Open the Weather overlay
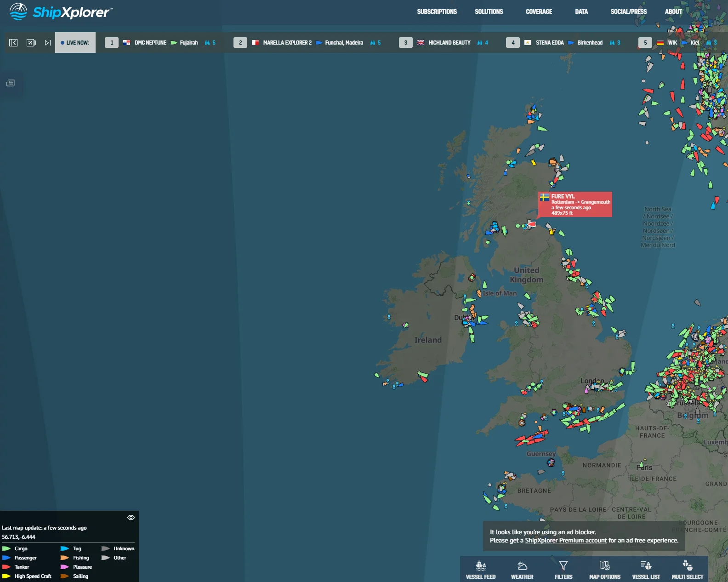728x582 pixels. 522,570
